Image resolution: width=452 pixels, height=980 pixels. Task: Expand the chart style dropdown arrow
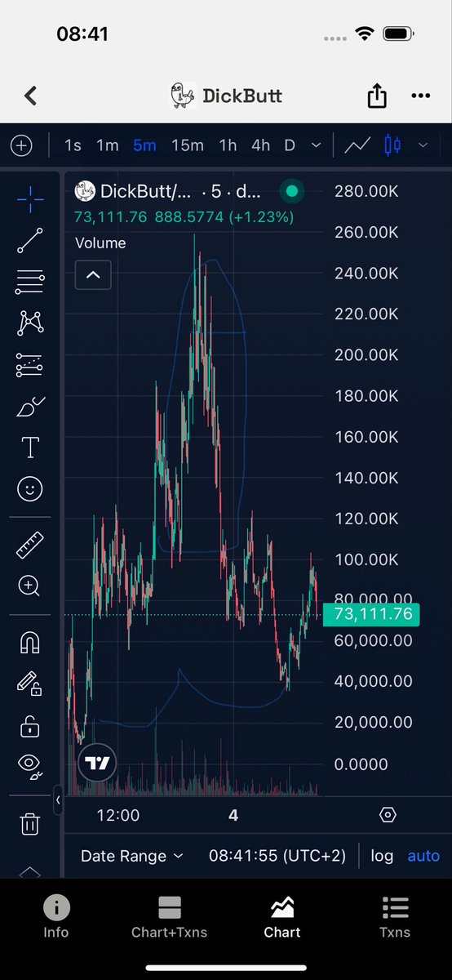pos(423,145)
